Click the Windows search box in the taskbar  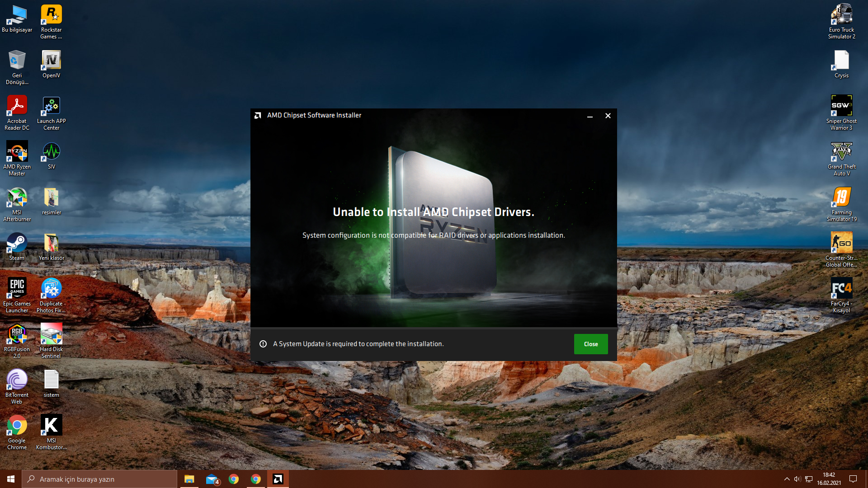pyautogui.click(x=99, y=479)
